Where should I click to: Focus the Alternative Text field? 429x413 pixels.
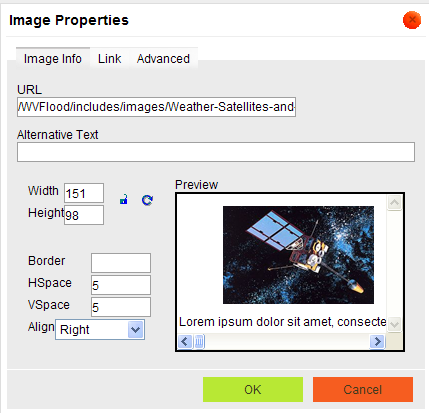click(x=216, y=152)
